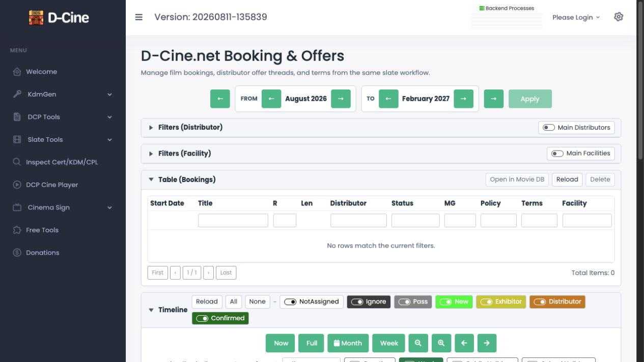
Task: Shift the whole range back with leftmost arrow
Action: [x=220, y=99]
